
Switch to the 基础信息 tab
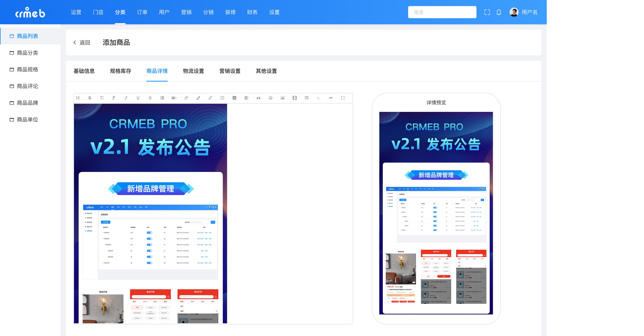[84, 71]
